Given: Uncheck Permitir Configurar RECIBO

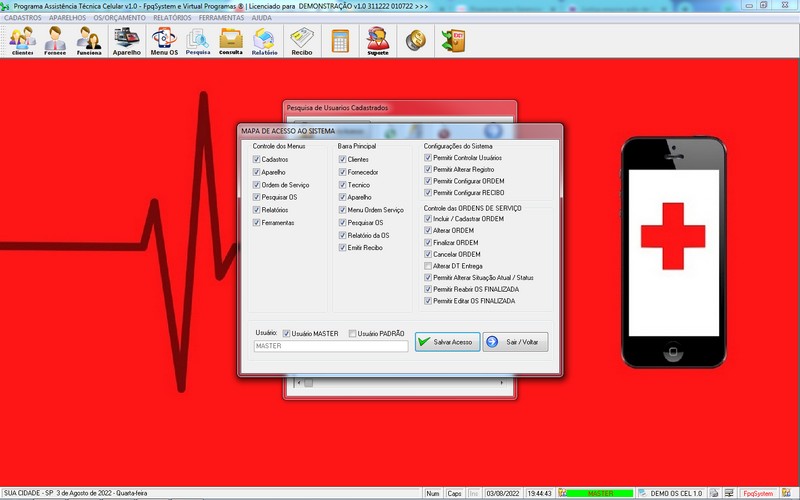Looking at the screenshot, I should coord(428,192).
